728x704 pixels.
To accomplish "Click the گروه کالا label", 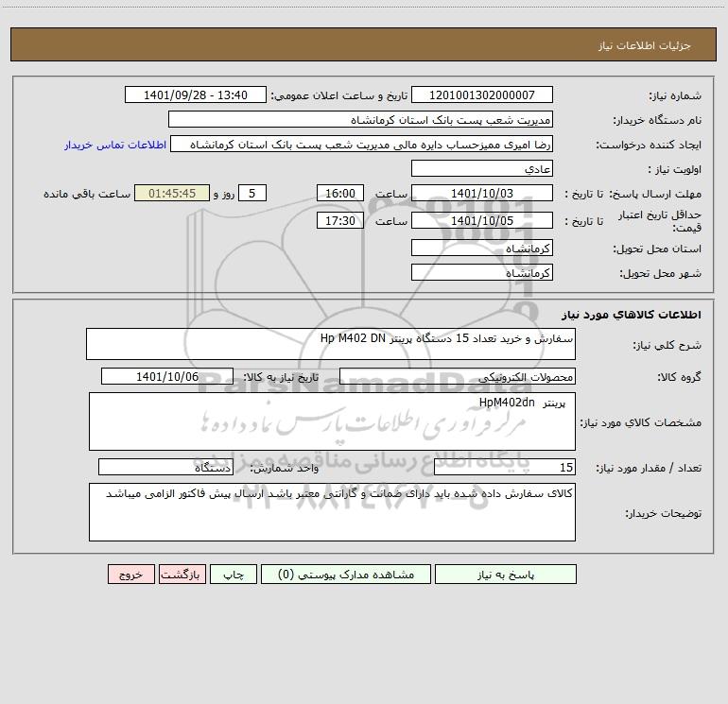I will click(x=680, y=377).
